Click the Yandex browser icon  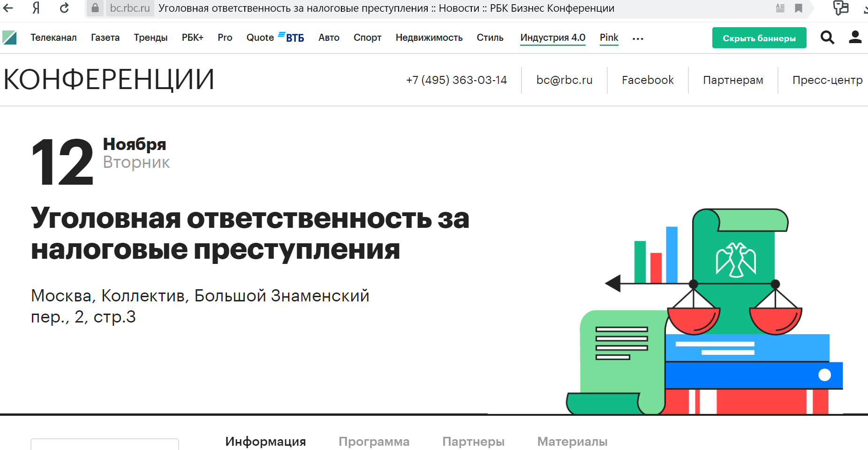click(36, 8)
